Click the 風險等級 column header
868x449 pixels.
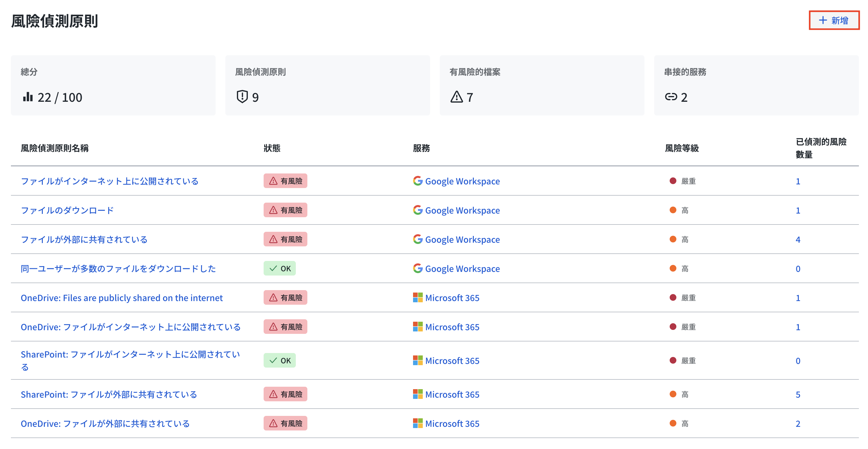682,148
